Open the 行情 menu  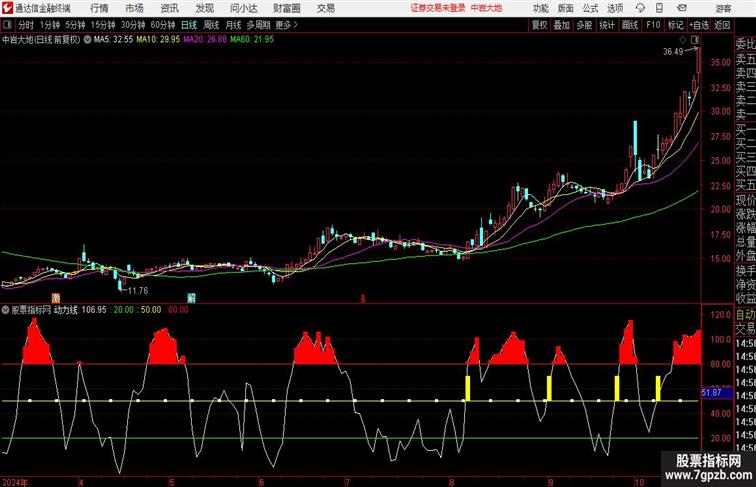pos(99,8)
